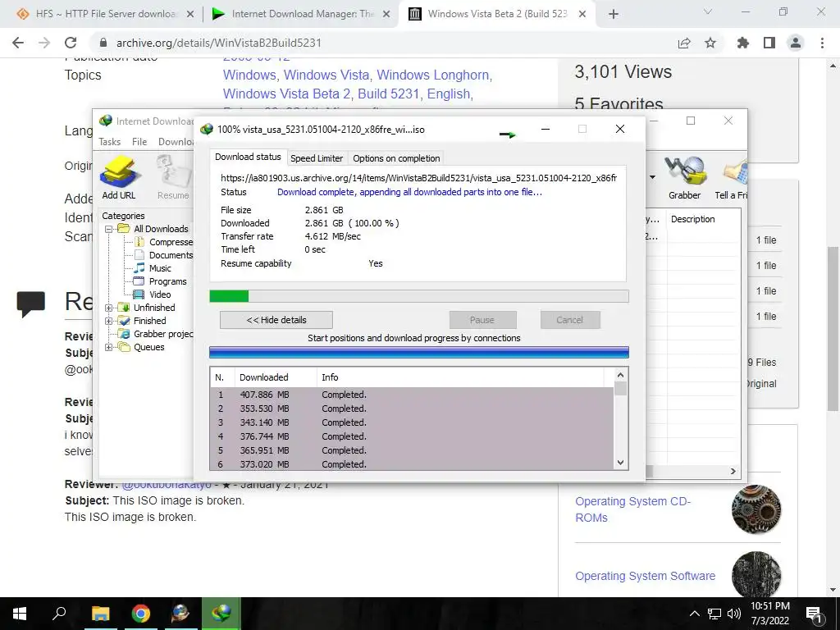840x630 pixels.
Task: Click the Internet Download Manager taskbar icon
Action: tap(221, 614)
